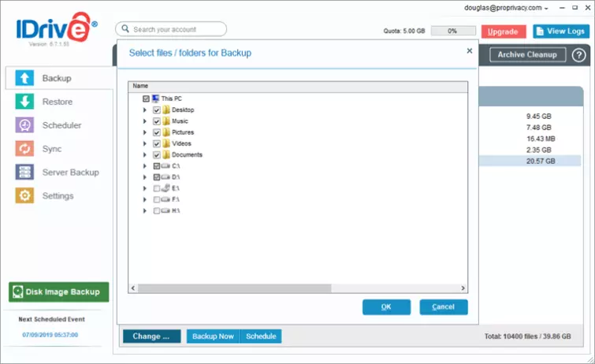Click the quota usage progress bar
The height and width of the screenshot is (364, 595).
[453, 31]
